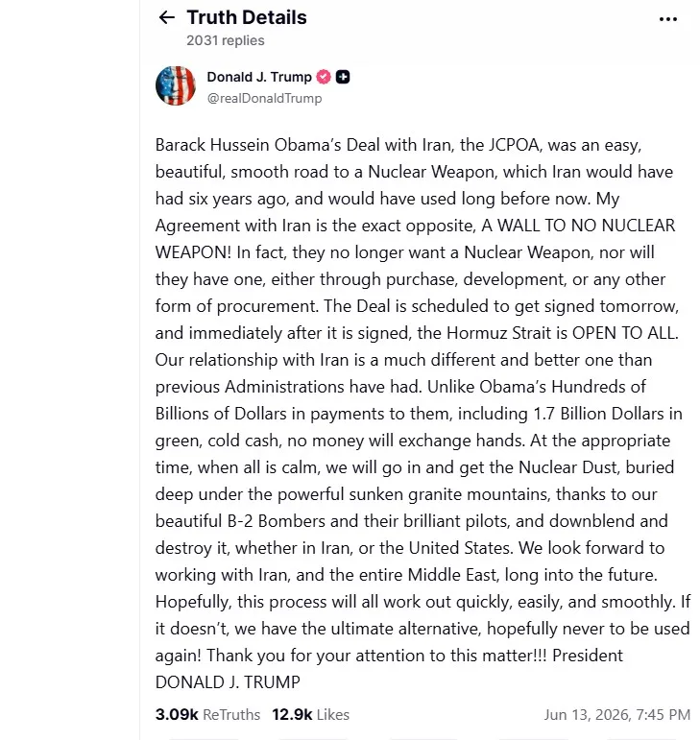Image resolution: width=700 pixels, height=740 pixels.
Task: Open Donald J. Trump's profile avatar
Action: point(176,85)
